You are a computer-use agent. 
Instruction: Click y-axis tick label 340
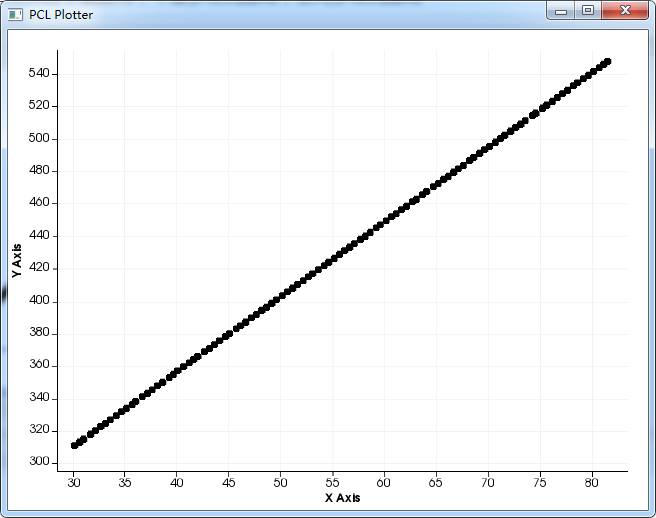tap(39, 397)
